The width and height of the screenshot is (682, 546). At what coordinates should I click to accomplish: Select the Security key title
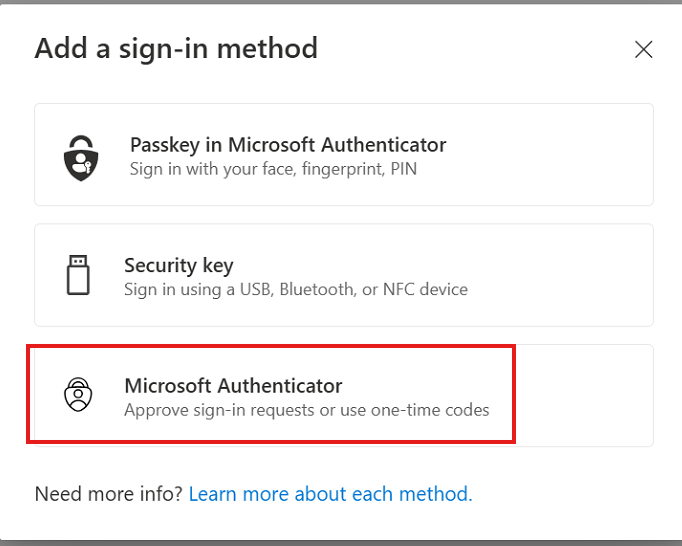coord(178,265)
